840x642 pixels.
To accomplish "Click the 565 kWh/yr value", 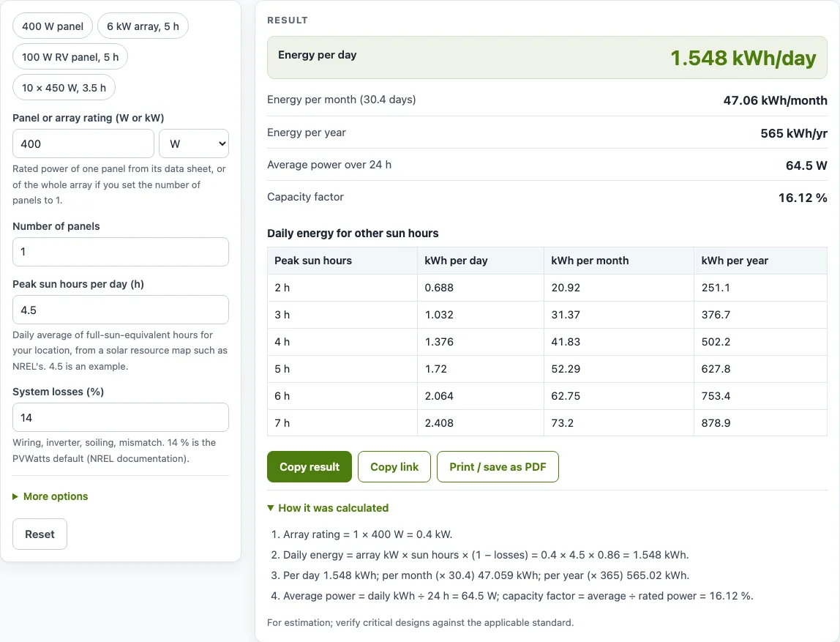I will (x=794, y=133).
